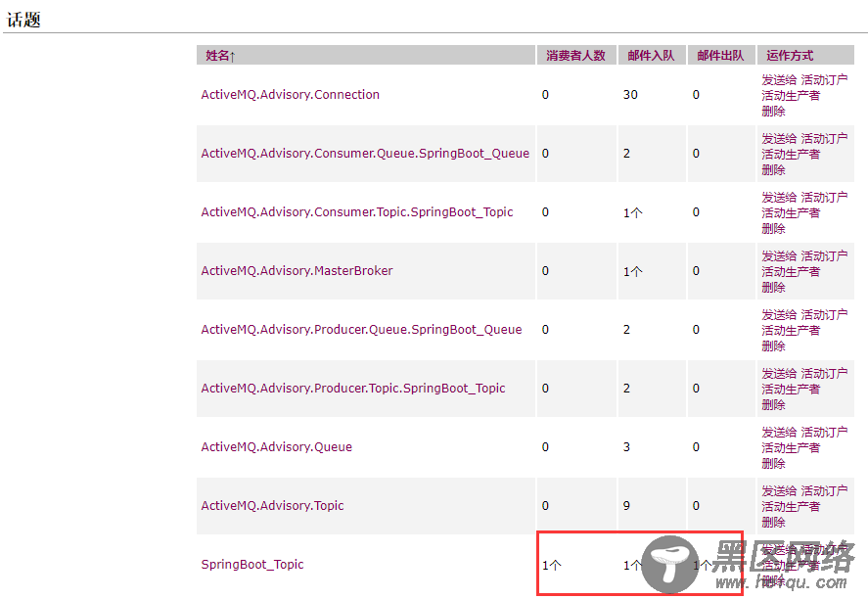Screen dimensions: 868x599
Task: Click 发送给 for Advisory.Consumer.Queue.SpringBoot_Queue
Action: coord(779,138)
